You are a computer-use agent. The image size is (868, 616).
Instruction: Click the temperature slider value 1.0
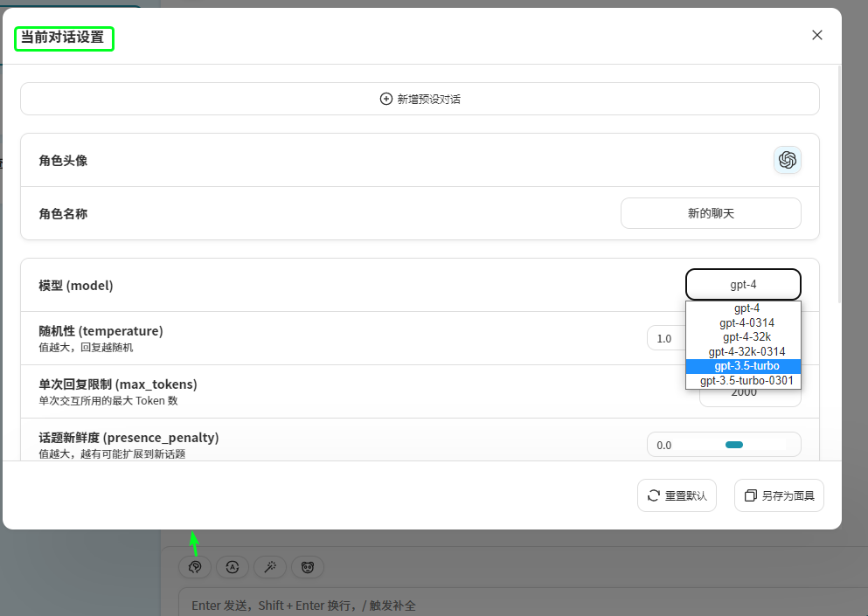point(663,339)
